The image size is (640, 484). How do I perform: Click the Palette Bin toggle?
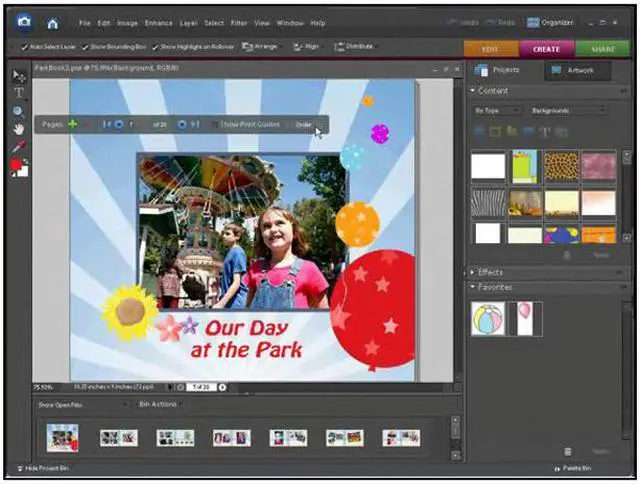[x=573, y=468]
